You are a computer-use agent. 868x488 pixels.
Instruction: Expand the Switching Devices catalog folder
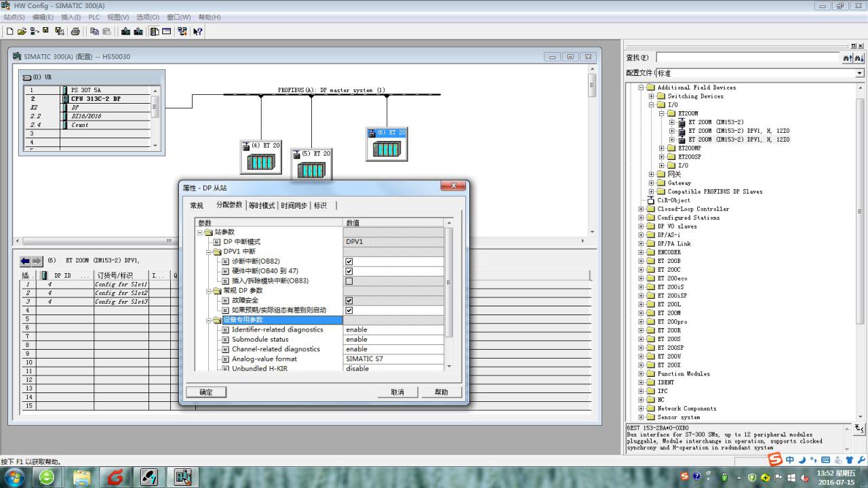coord(651,96)
